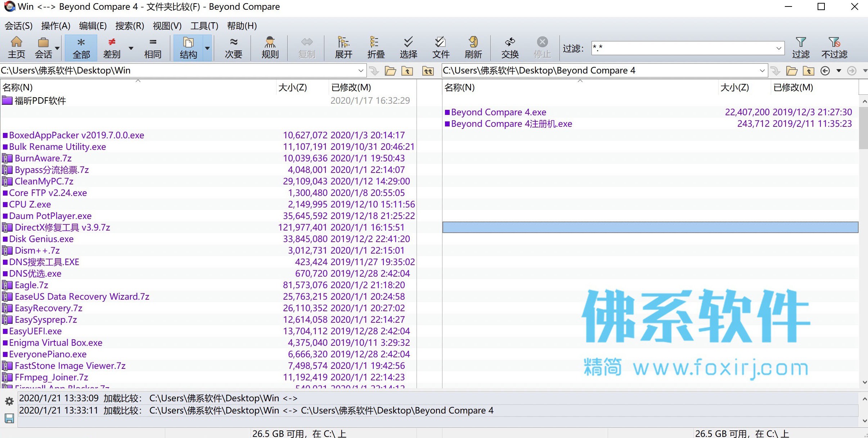The image size is (868, 438).
Task: Click the 停止 stop icon
Action: click(x=542, y=48)
